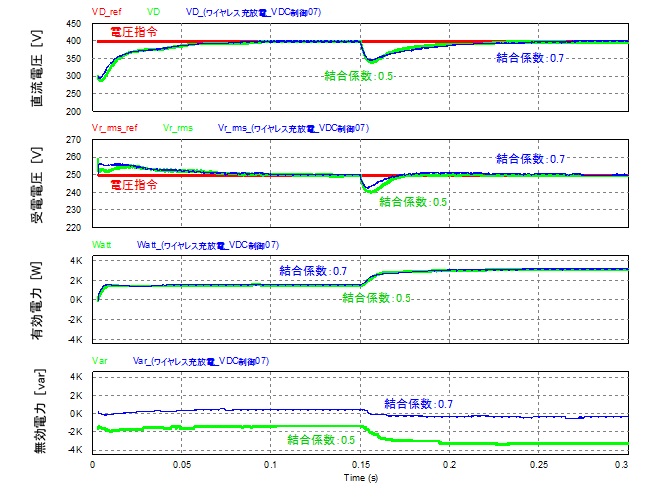
Task: Click the Time (s) x-axis label
Action: click(359, 479)
